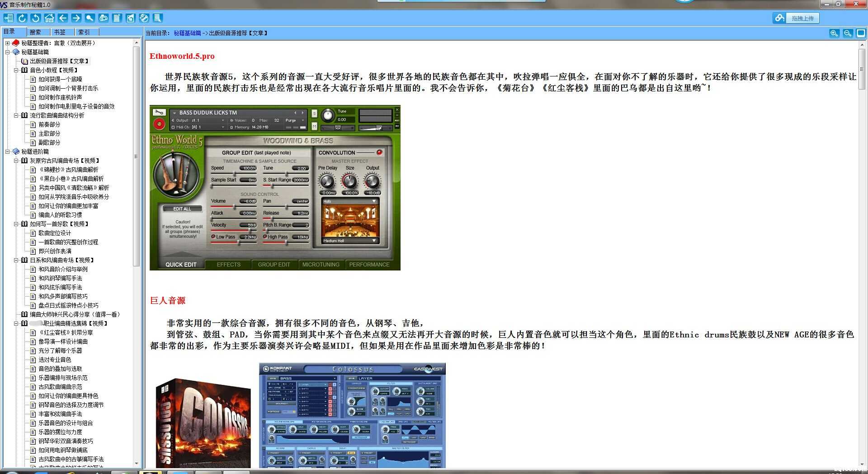868x474 pixels.
Task: Open 即兴创作表演 entry
Action: [x=55, y=251]
